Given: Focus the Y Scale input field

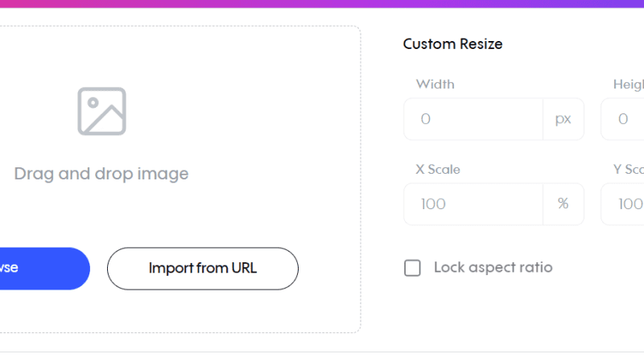Looking at the screenshot, I should (x=622, y=204).
